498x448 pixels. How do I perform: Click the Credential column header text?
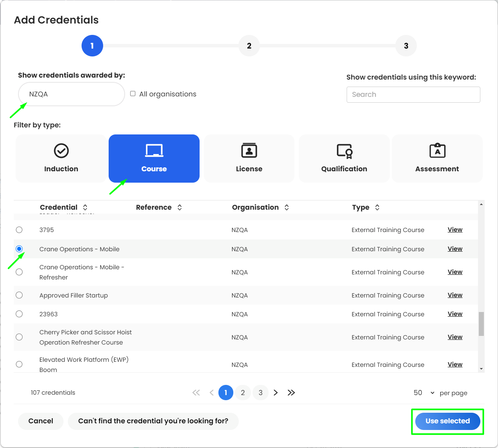click(59, 207)
